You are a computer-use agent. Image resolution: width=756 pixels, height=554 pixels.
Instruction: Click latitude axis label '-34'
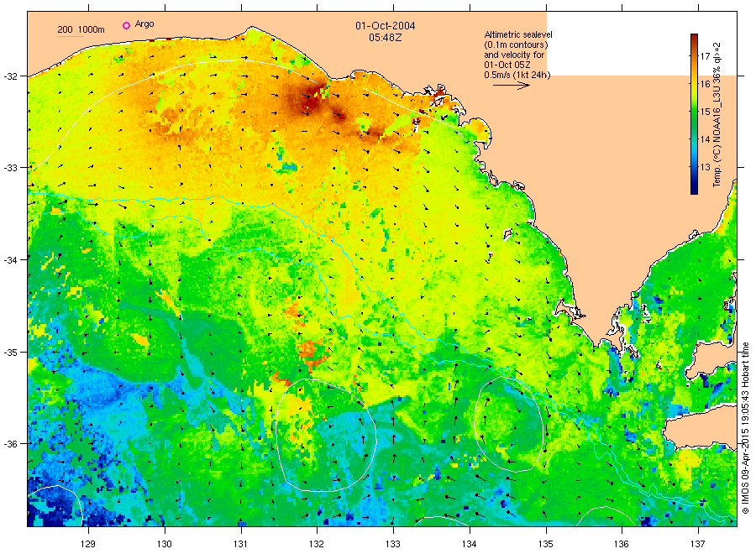point(11,260)
